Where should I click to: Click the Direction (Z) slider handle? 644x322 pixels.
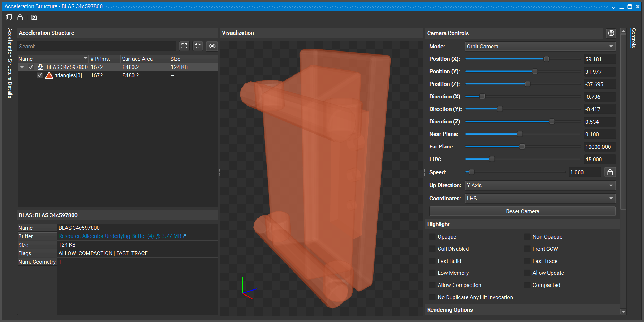[552, 121]
